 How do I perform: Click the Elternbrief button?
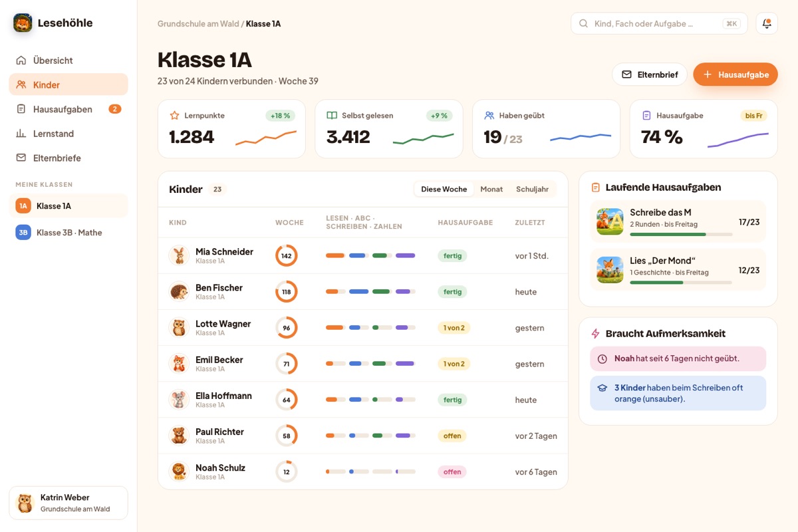point(650,74)
